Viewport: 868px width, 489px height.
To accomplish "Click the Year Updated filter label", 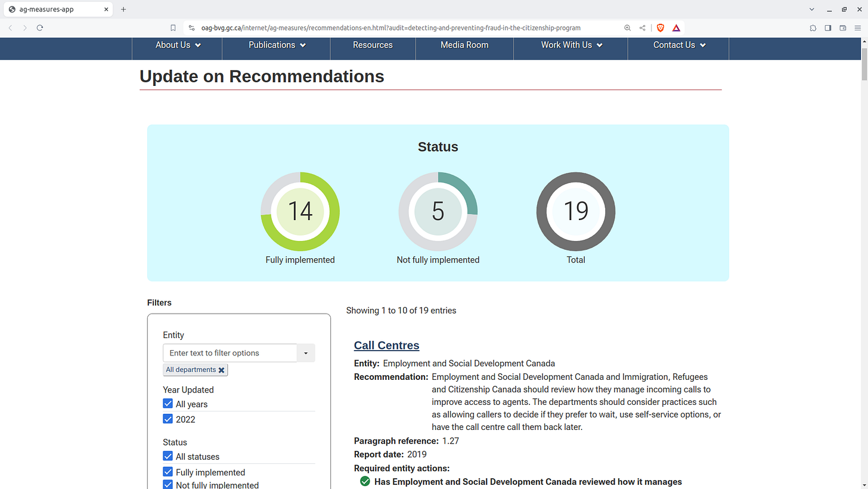I will (188, 390).
